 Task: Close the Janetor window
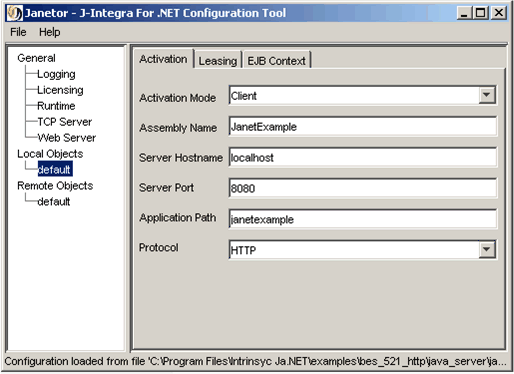coord(499,13)
